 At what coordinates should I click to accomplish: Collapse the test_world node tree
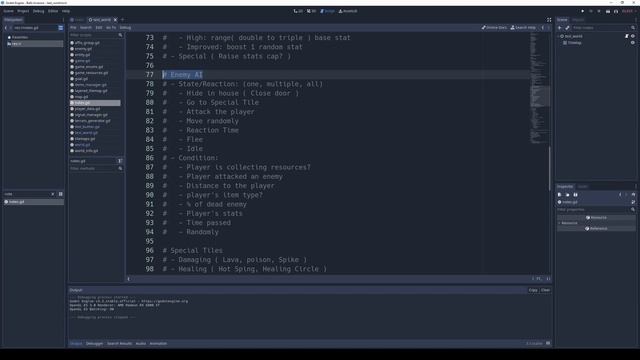(558, 36)
